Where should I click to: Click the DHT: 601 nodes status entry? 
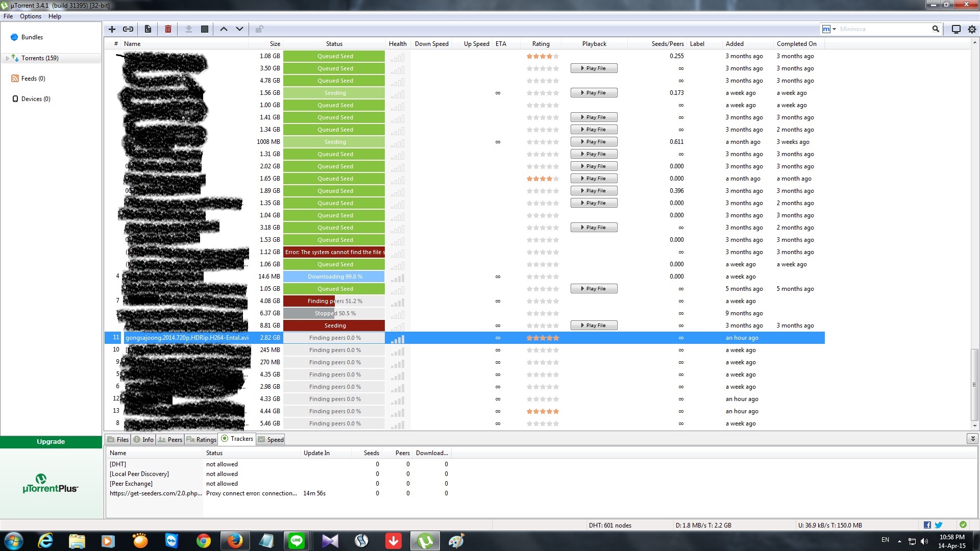[610, 525]
